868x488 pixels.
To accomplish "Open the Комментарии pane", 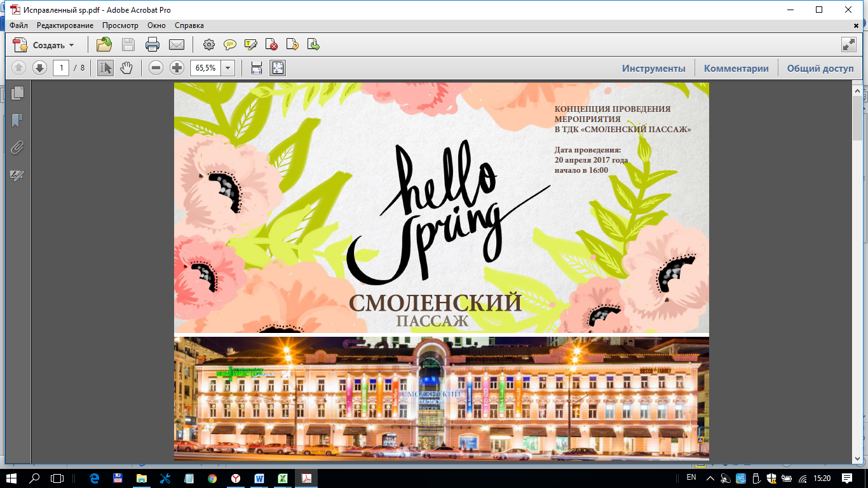I will pos(736,69).
